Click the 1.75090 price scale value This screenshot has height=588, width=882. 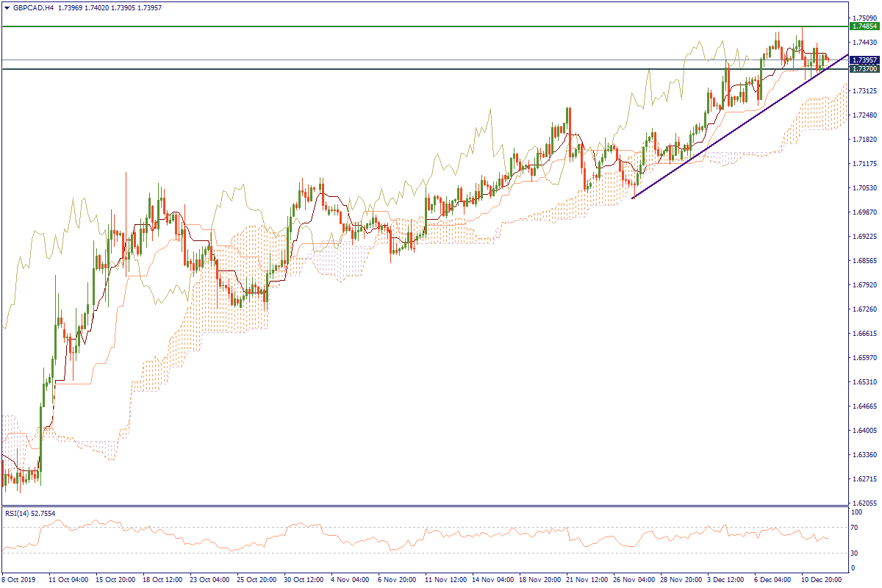point(864,17)
